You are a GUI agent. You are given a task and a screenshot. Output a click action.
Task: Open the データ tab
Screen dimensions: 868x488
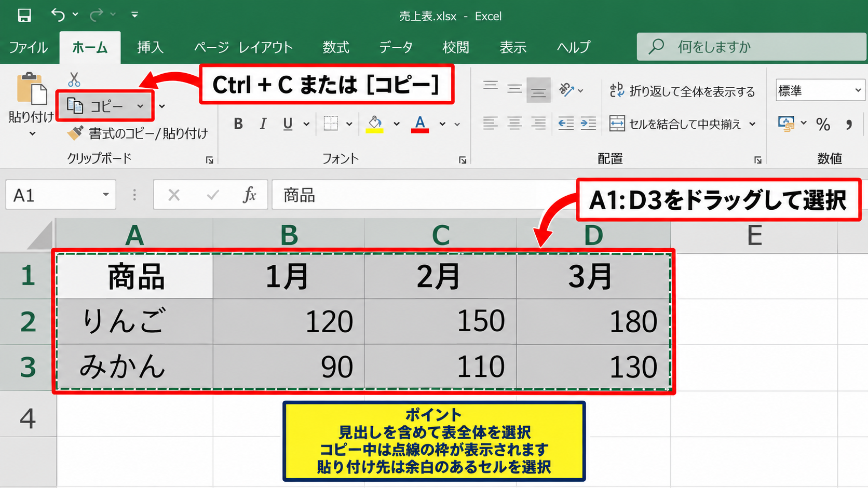[396, 47]
